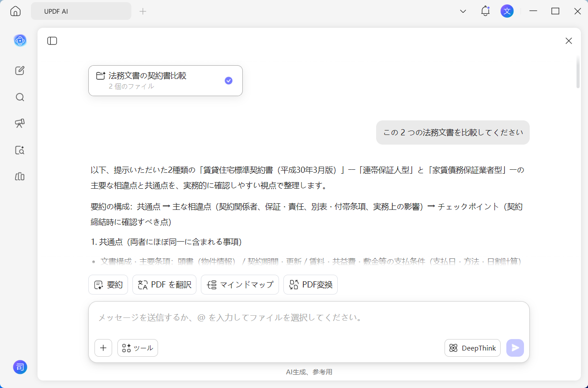Expand the tab list dropdown arrow
Viewport: 588px width, 388px height.
(x=463, y=11)
